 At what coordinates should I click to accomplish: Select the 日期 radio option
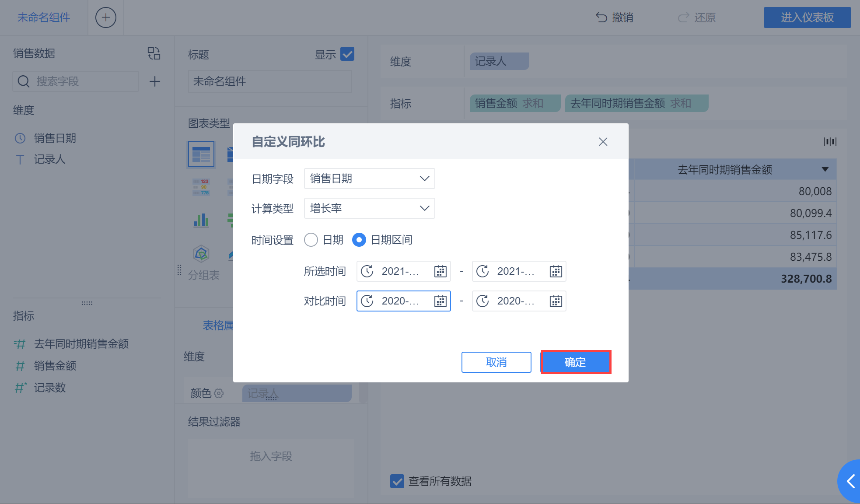coord(311,240)
